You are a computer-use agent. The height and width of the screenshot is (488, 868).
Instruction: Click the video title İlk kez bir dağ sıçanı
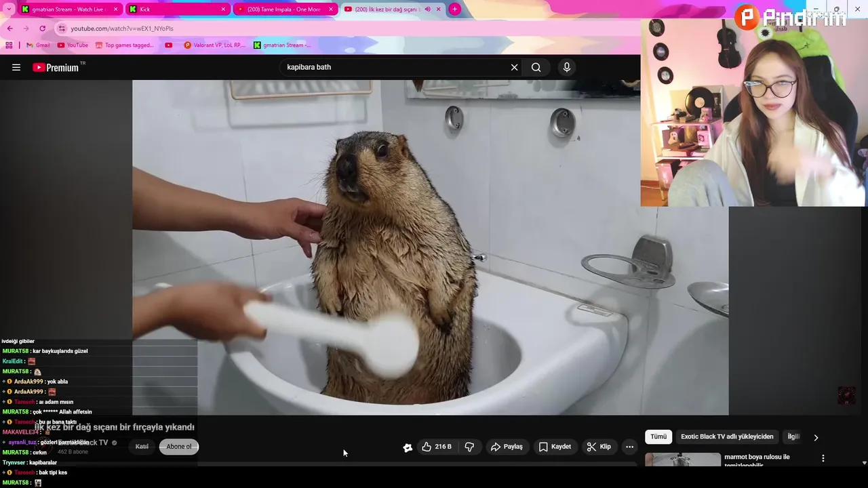(115, 427)
